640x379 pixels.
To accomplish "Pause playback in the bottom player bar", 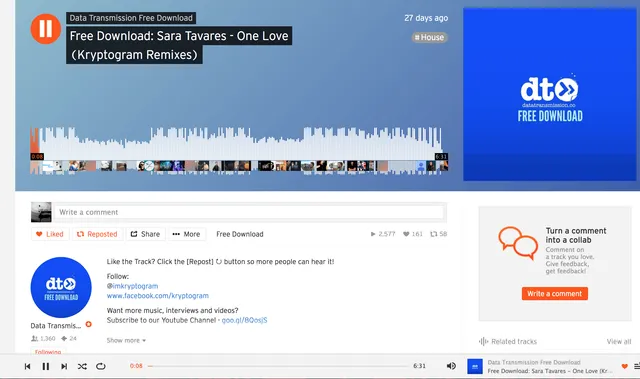I will (46, 366).
